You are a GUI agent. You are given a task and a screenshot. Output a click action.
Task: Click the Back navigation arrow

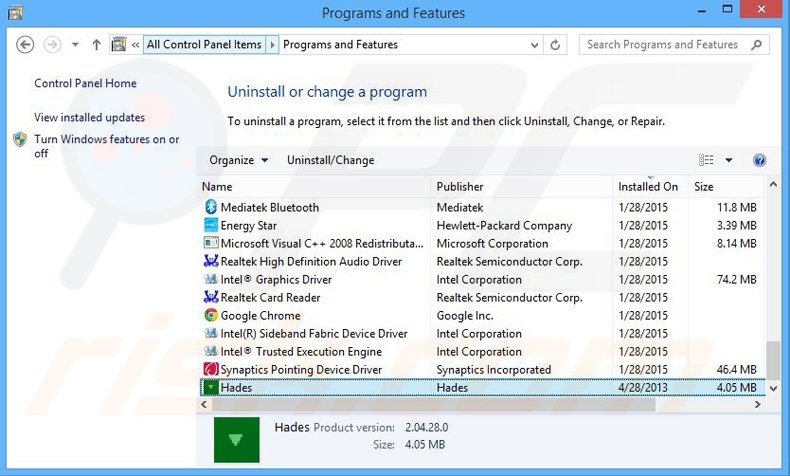[25, 45]
